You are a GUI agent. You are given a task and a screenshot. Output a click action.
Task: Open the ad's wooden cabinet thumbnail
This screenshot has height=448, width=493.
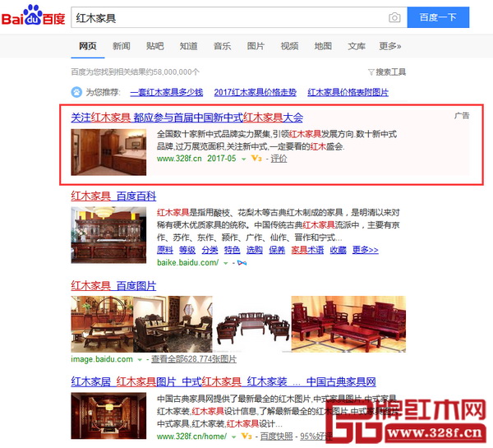pos(108,152)
